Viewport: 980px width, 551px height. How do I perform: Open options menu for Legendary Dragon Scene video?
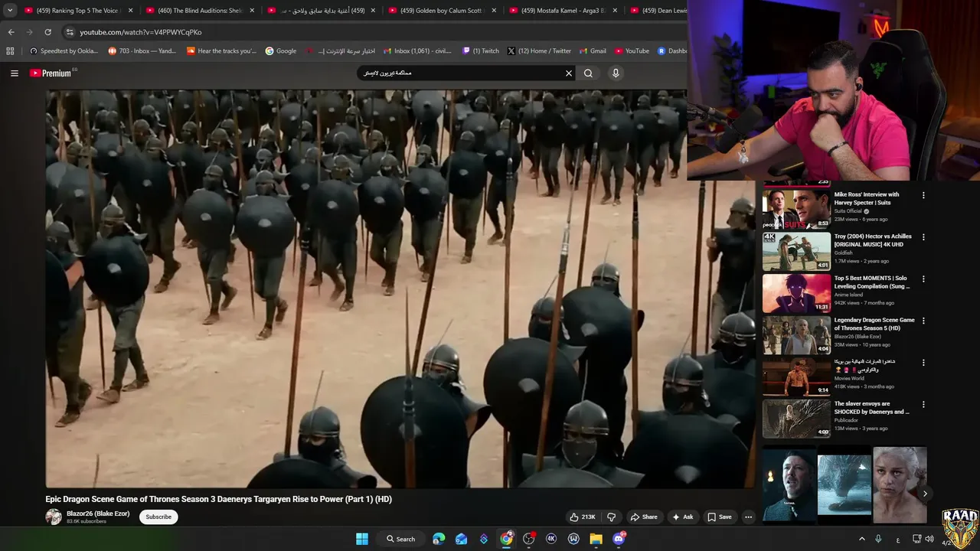923,321
